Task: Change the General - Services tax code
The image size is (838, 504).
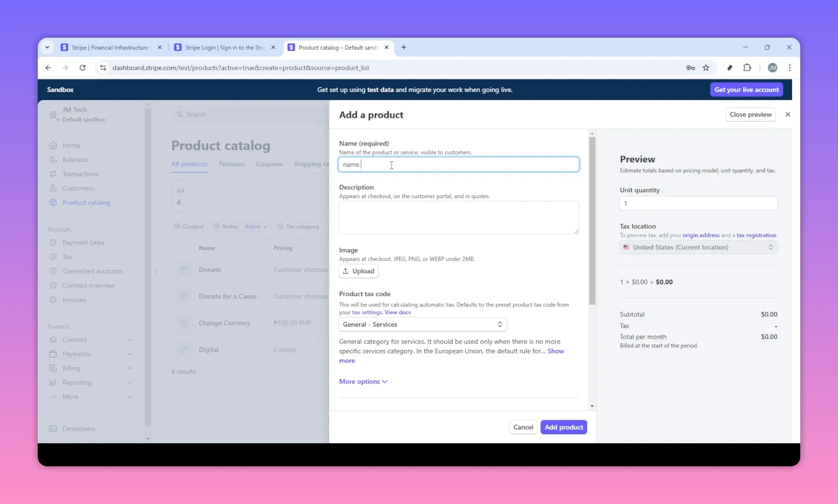Action: point(422,324)
